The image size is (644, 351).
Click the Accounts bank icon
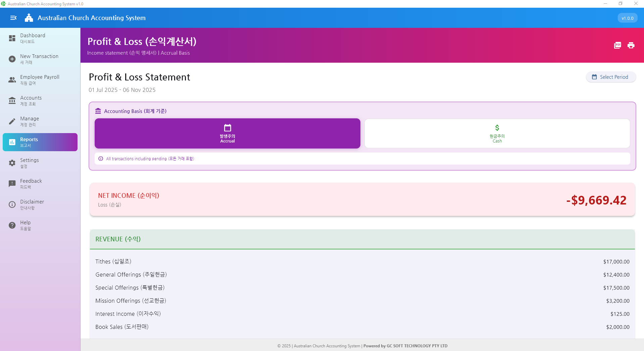(12, 100)
